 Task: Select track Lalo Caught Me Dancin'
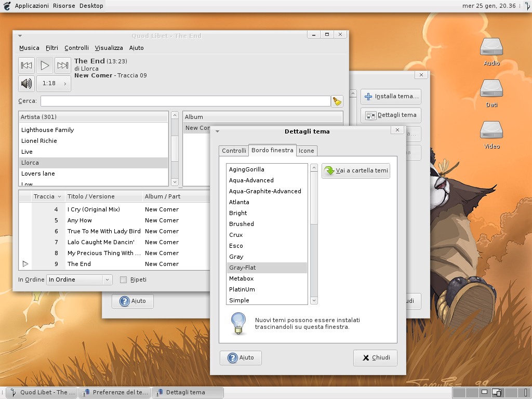click(114, 242)
